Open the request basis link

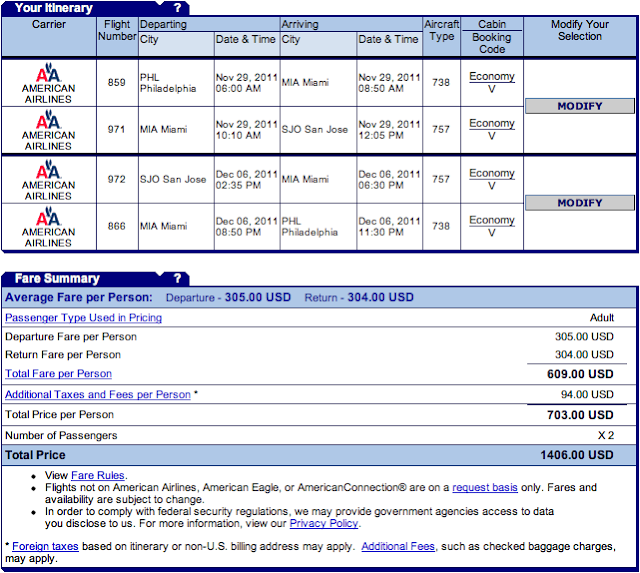tap(485, 487)
